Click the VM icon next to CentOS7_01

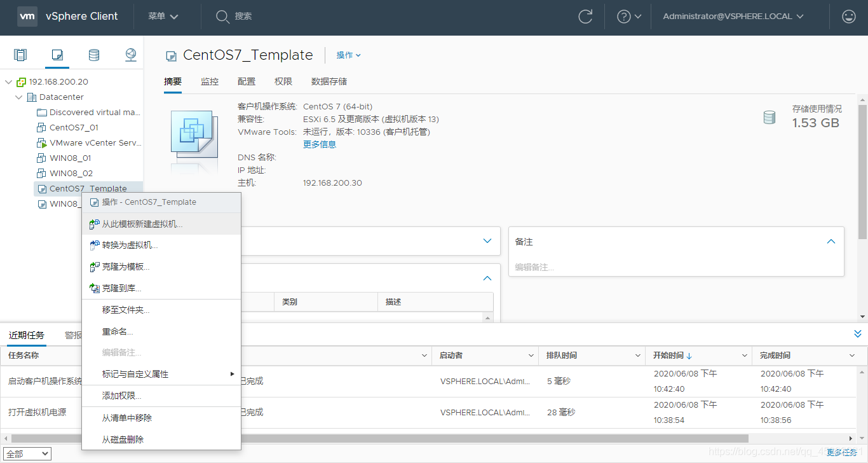coord(42,128)
